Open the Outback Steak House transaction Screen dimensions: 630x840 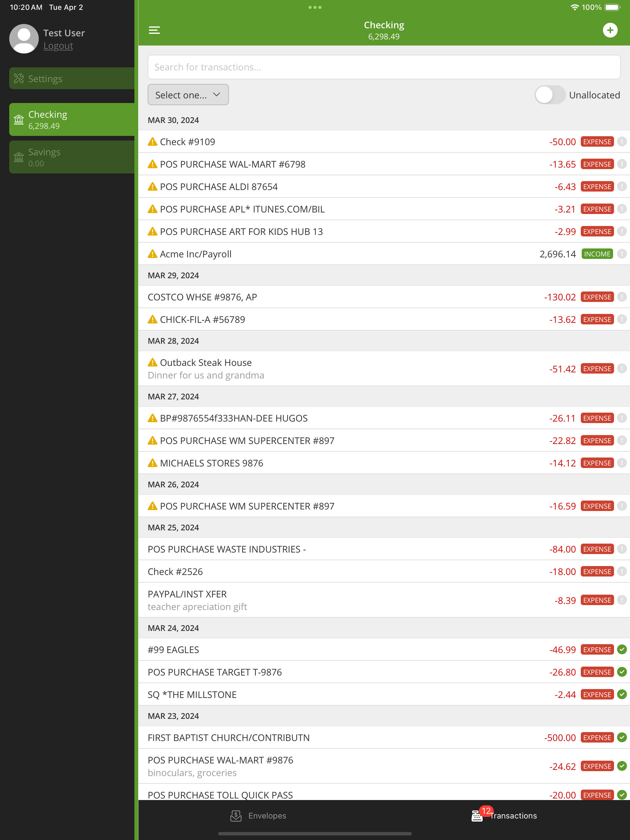point(384,369)
